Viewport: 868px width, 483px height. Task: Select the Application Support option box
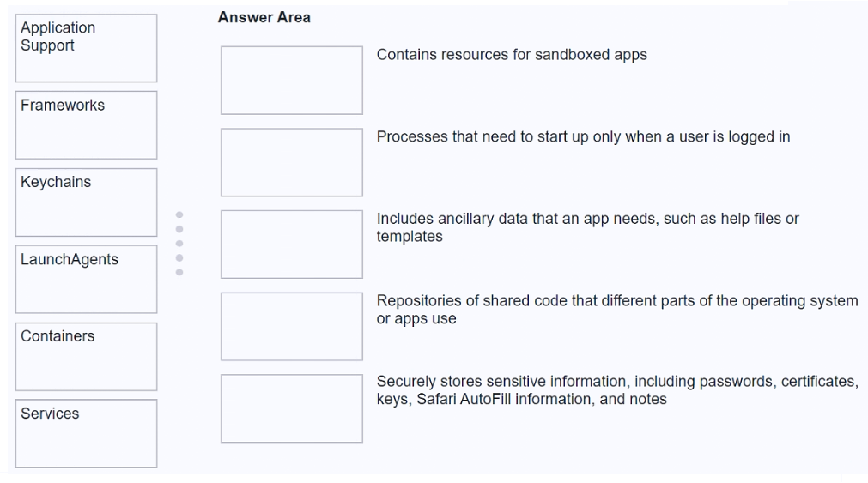tap(86, 48)
